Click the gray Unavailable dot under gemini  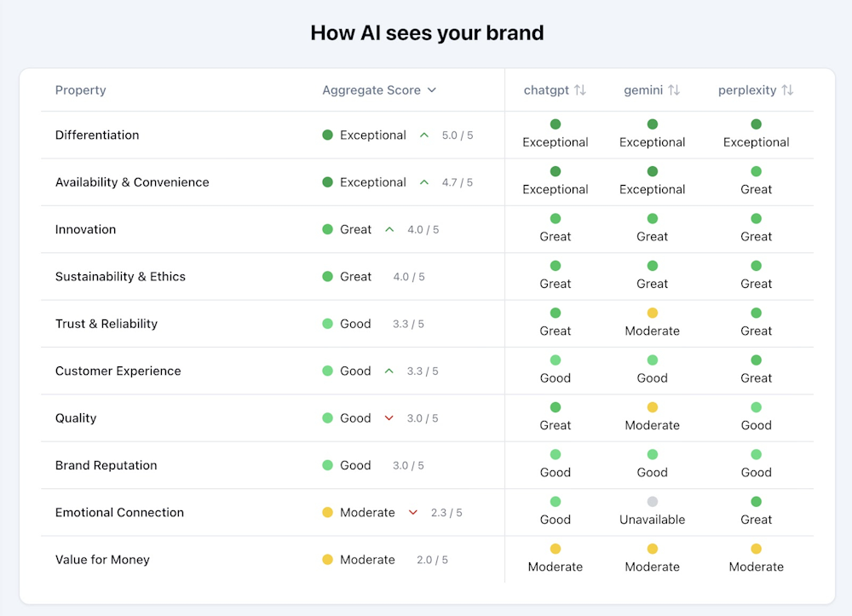click(x=653, y=502)
